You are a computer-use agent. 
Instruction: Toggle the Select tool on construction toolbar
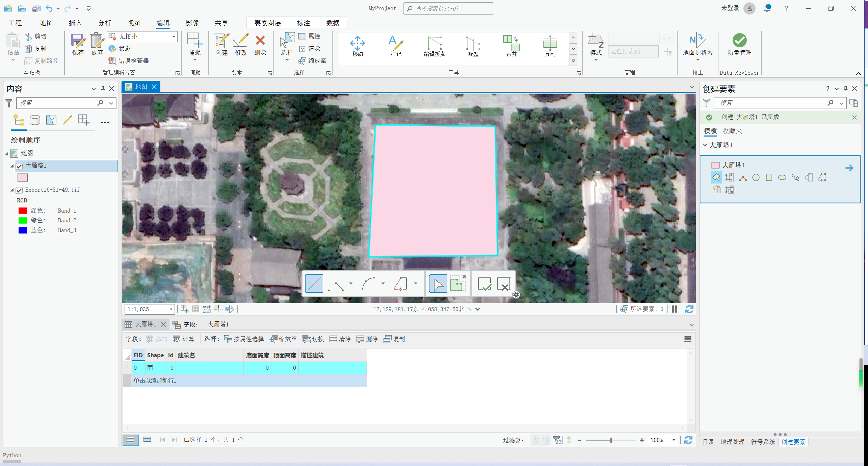coord(438,283)
